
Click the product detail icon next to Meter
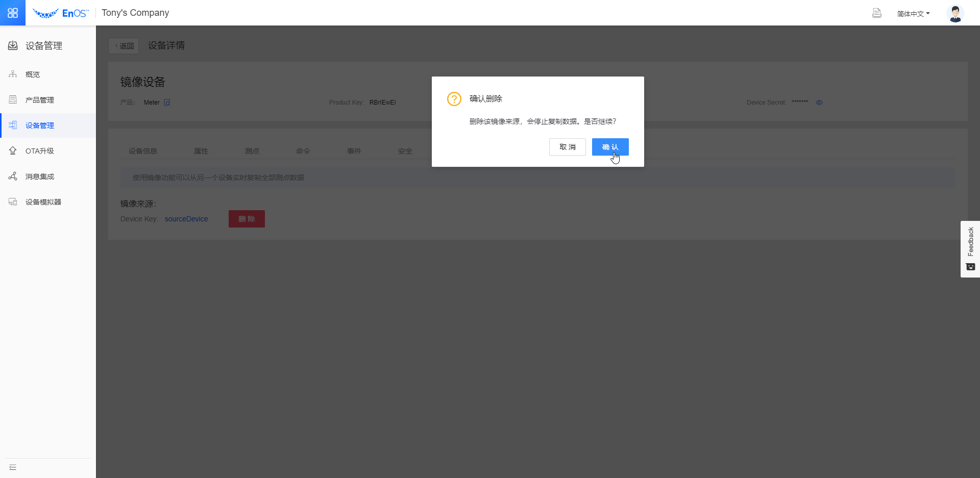click(x=167, y=103)
